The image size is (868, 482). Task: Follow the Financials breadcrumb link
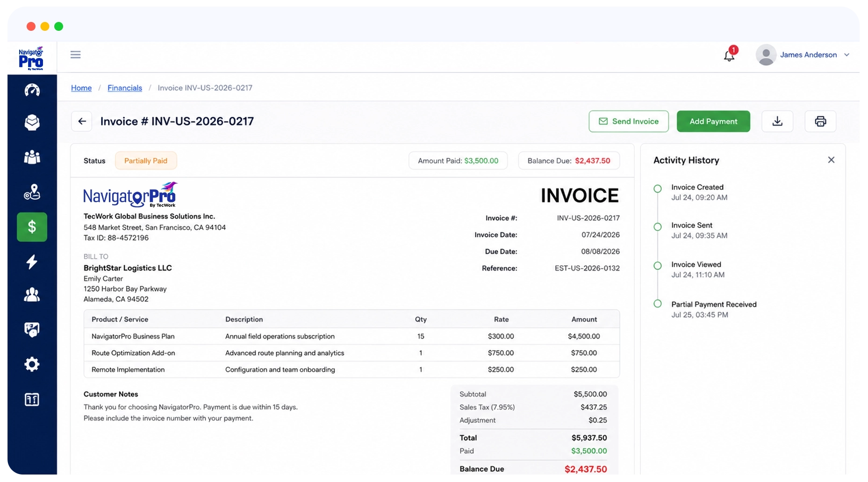tap(125, 88)
